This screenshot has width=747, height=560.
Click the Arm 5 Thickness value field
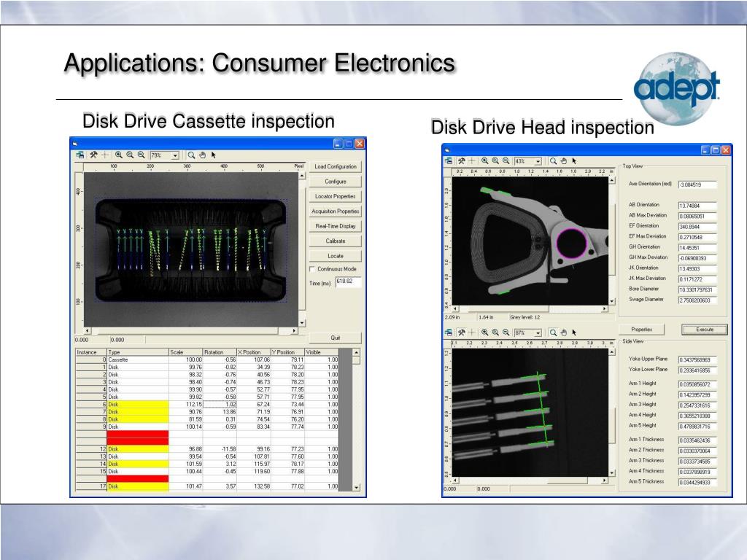point(697,482)
